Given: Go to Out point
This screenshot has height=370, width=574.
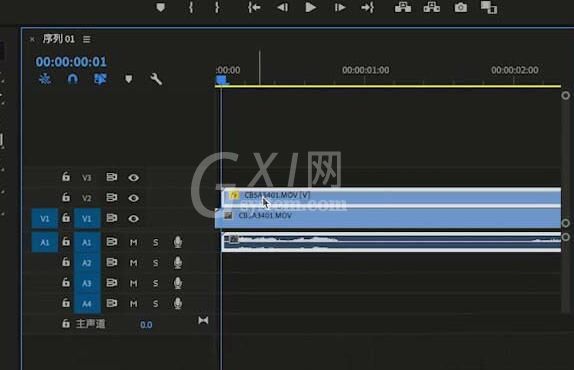Looking at the screenshot, I should point(368,7).
